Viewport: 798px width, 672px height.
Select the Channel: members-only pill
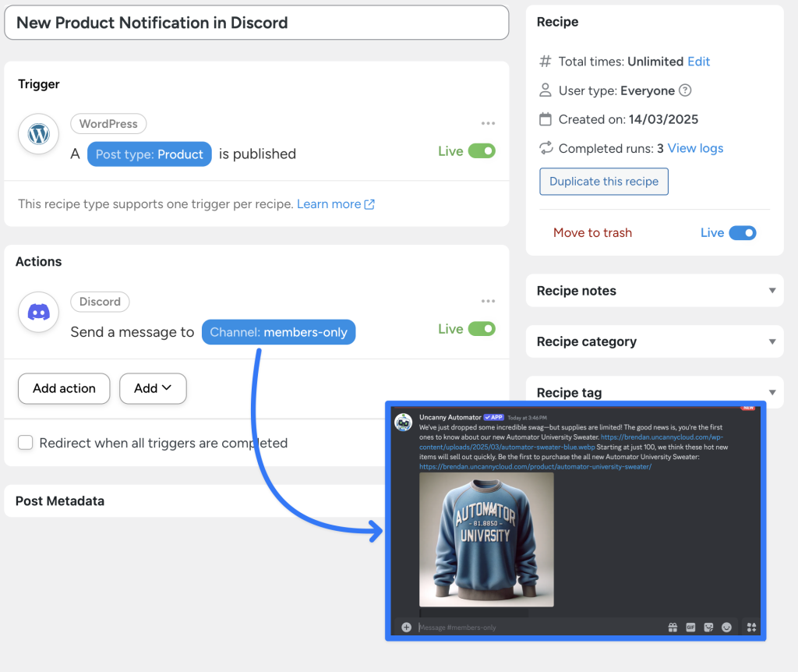278,331
